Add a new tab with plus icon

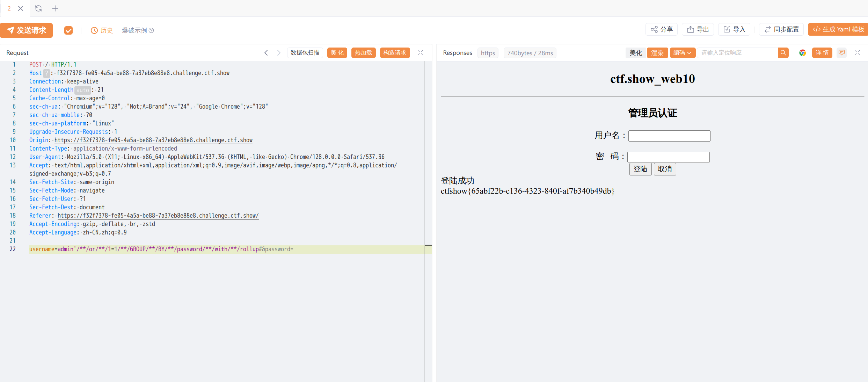click(x=55, y=8)
